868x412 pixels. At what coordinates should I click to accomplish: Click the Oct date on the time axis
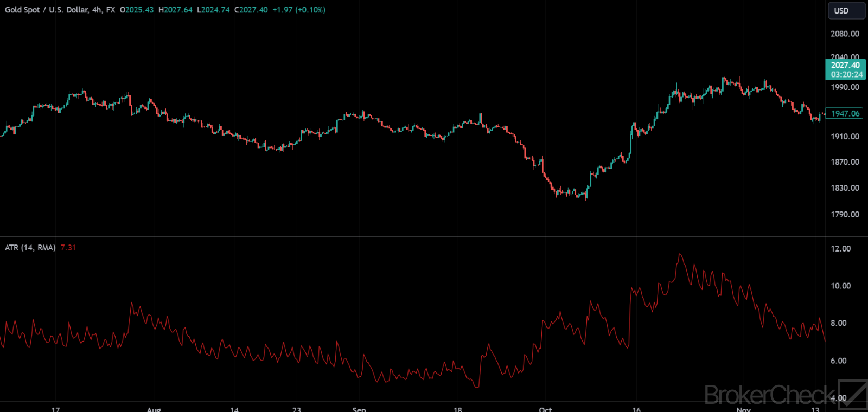[545, 409]
